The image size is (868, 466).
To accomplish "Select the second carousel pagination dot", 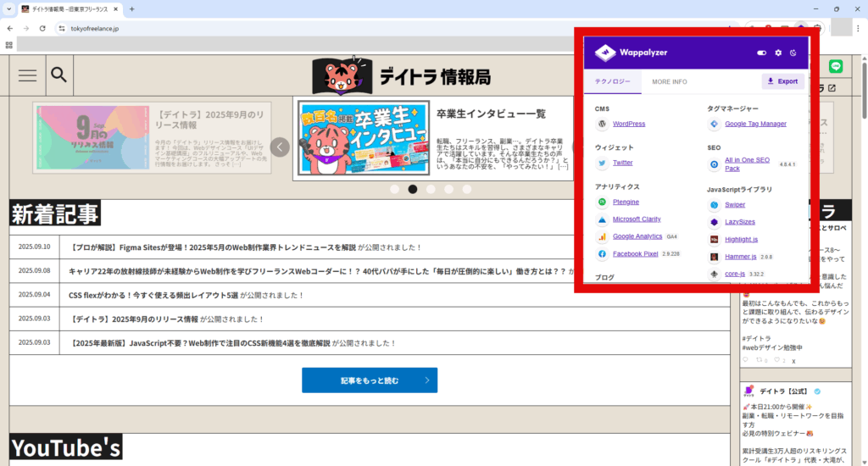I will pyautogui.click(x=413, y=189).
